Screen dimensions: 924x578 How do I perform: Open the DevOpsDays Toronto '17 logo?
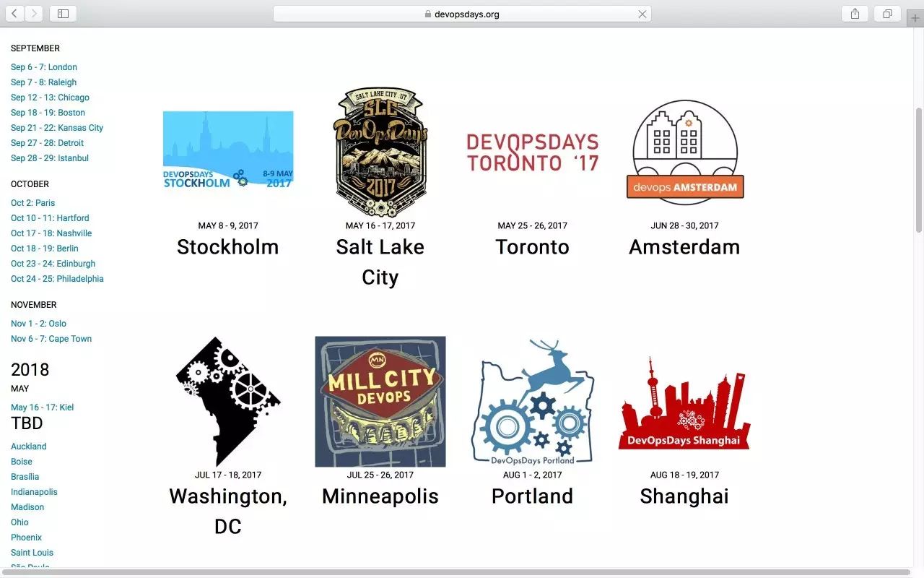pos(533,152)
